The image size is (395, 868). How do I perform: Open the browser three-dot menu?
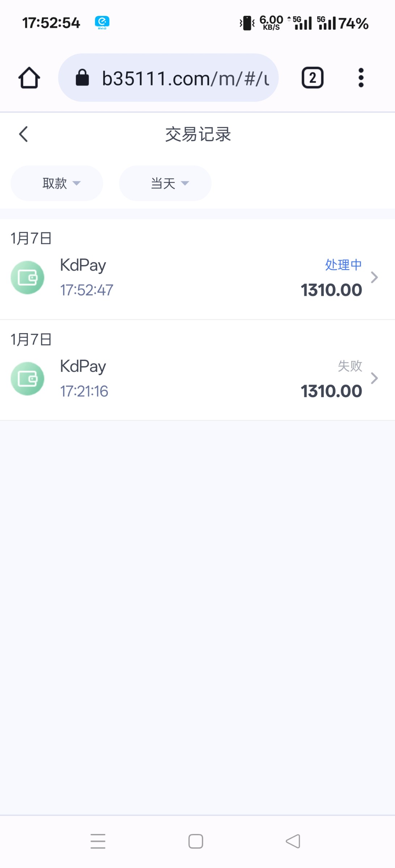point(361,78)
